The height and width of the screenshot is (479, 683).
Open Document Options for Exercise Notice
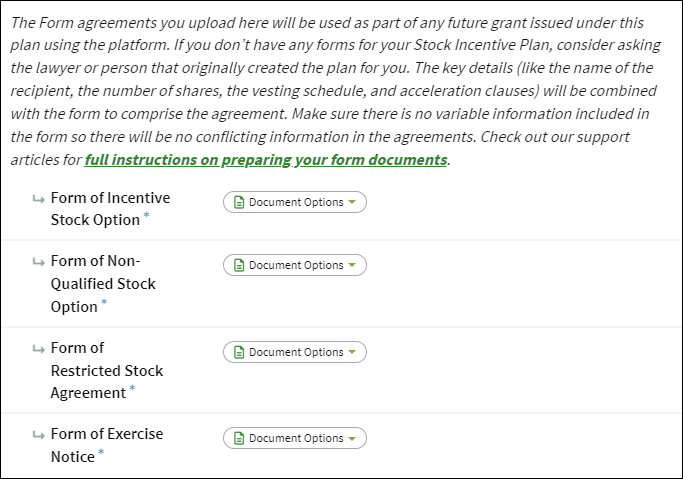[295, 438]
